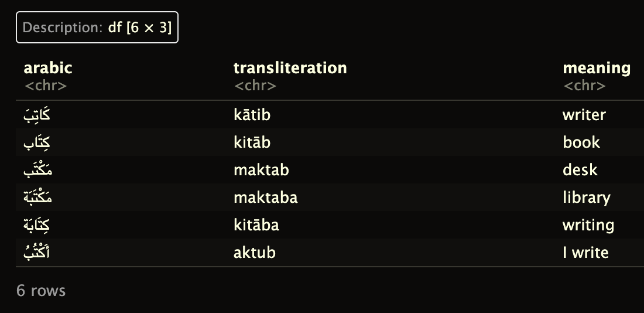Screen dimensions: 644x313
Task: Click the maktab transliteration cell
Action: coord(261,170)
